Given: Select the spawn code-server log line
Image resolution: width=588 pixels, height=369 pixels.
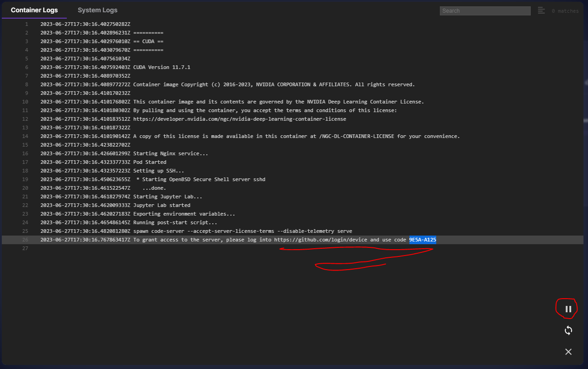Looking at the screenshot, I should [x=242, y=231].
